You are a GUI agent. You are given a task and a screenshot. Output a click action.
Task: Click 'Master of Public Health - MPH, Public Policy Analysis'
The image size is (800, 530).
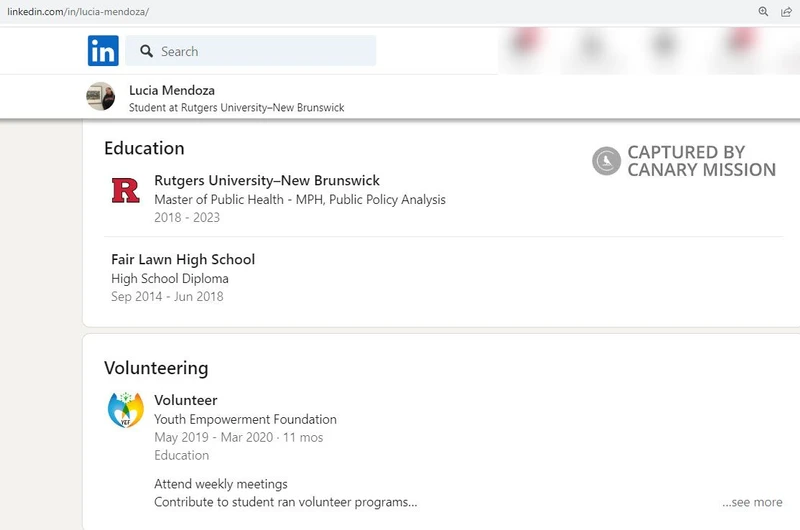[300, 199]
